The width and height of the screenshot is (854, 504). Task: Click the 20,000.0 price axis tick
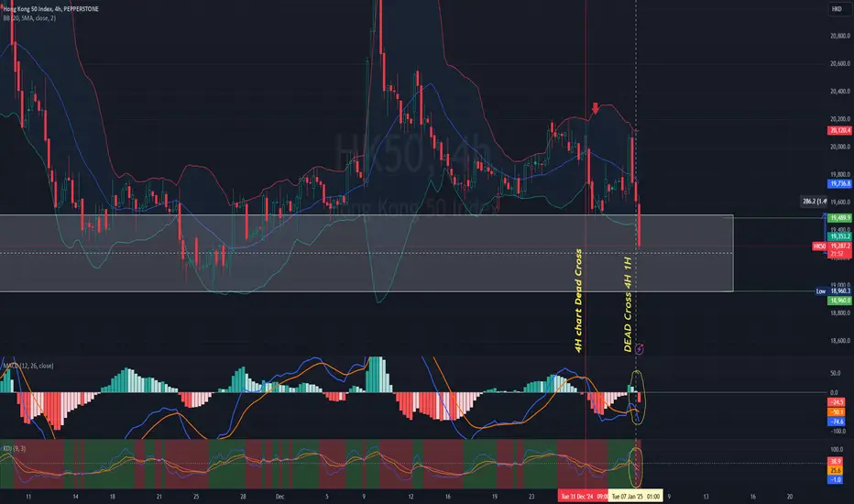click(x=840, y=148)
